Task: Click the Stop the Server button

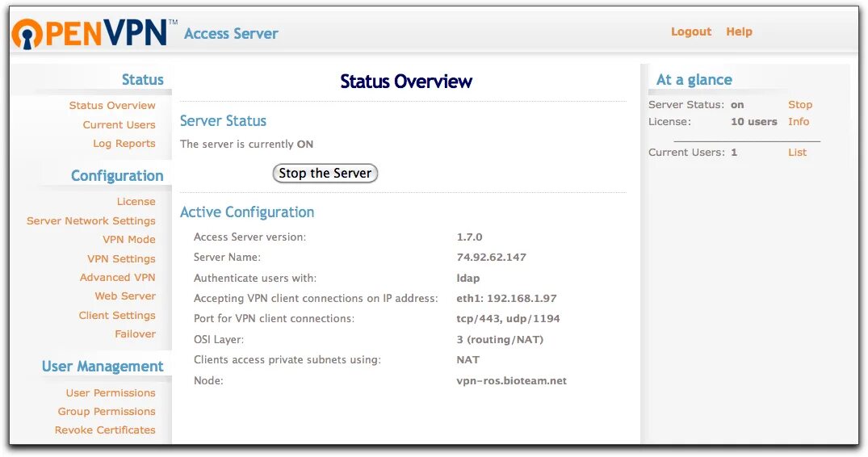Action: [325, 173]
